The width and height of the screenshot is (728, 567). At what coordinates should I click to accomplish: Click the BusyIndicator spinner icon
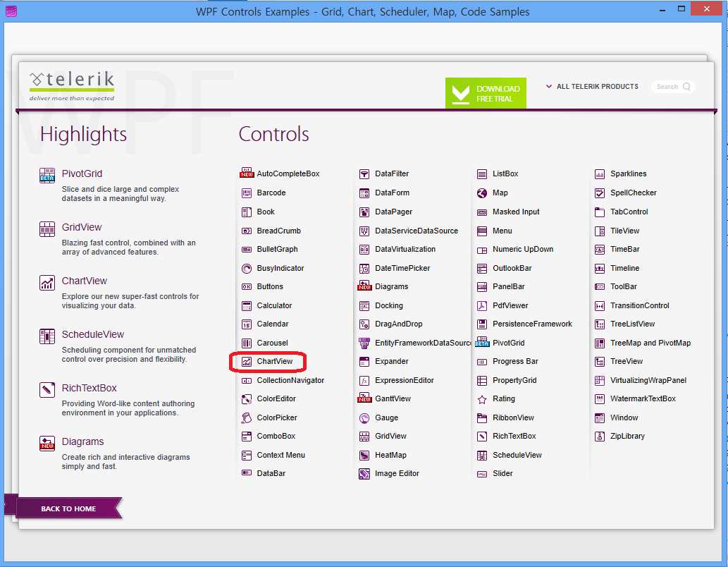coord(247,268)
